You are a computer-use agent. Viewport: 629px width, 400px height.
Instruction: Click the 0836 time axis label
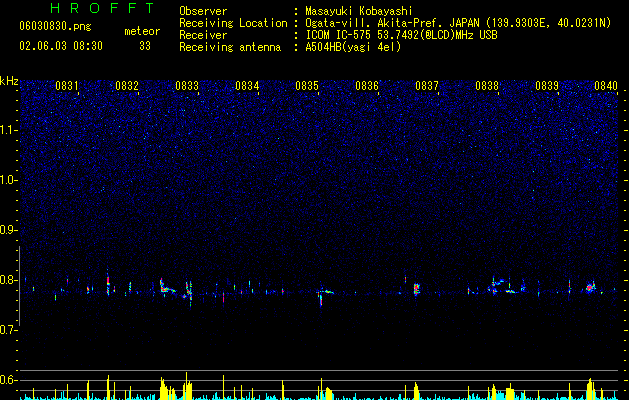click(367, 86)
